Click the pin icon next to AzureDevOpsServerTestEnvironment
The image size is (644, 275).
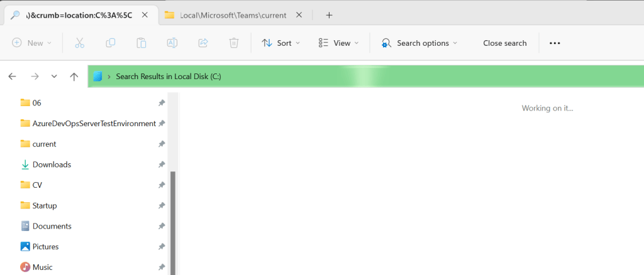click(162, 123)
